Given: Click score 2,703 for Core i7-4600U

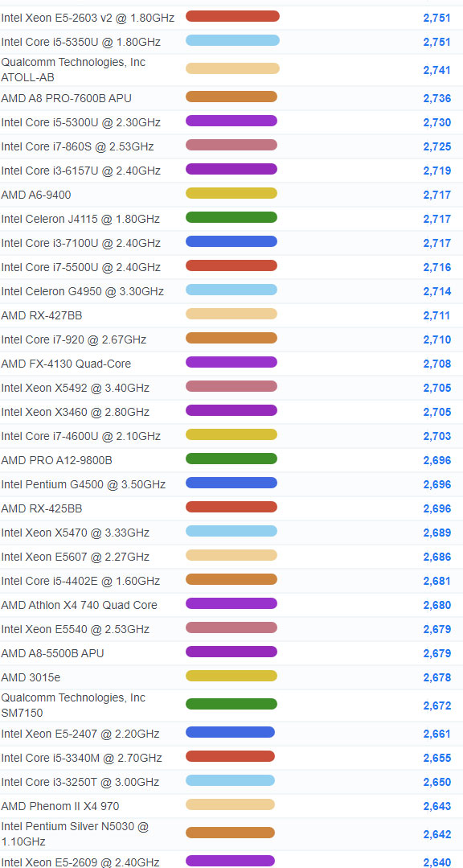Looking at the screenshot, I should (x=437, y=436).
